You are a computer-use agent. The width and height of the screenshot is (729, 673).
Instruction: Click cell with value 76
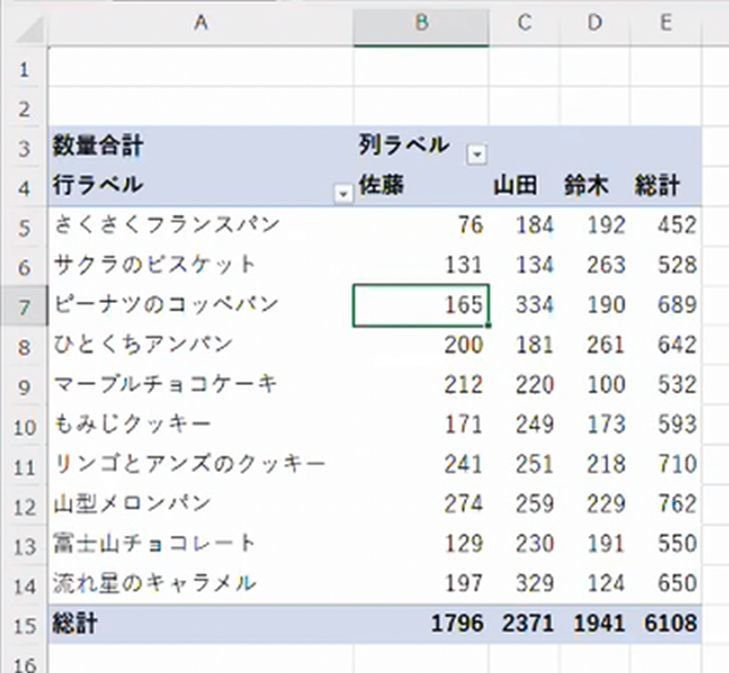(421, 225)
